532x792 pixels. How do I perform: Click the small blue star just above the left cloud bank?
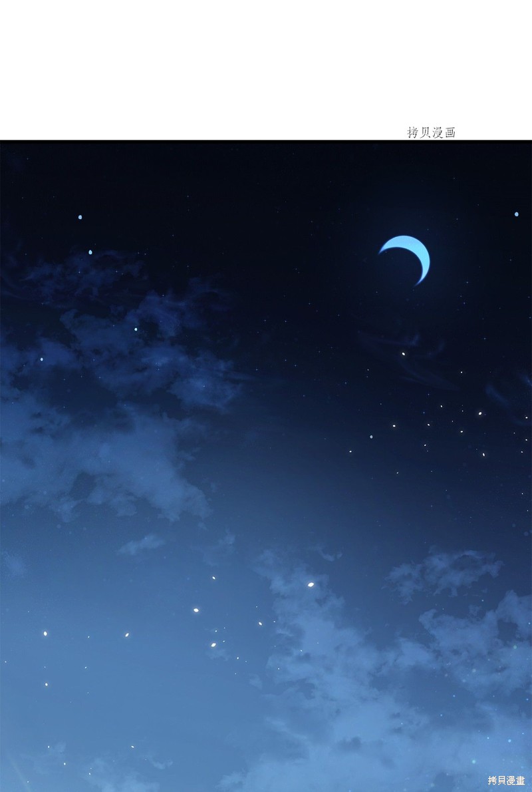point(90,252)
